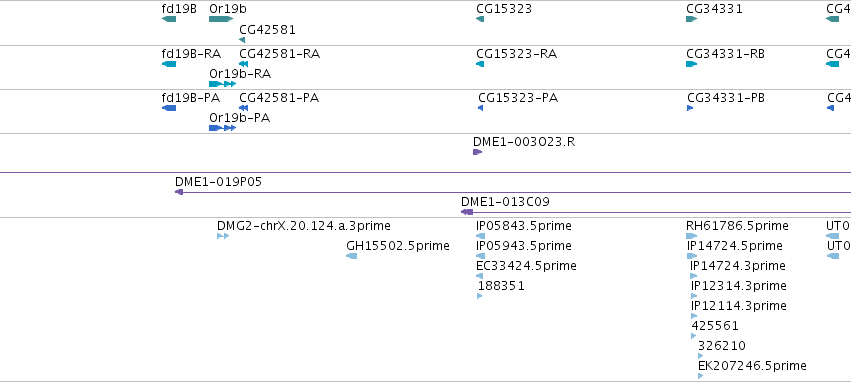Select the CG42581 gene feature arrow
This screenshot has height=382, width=851.
tap(242, 40)
